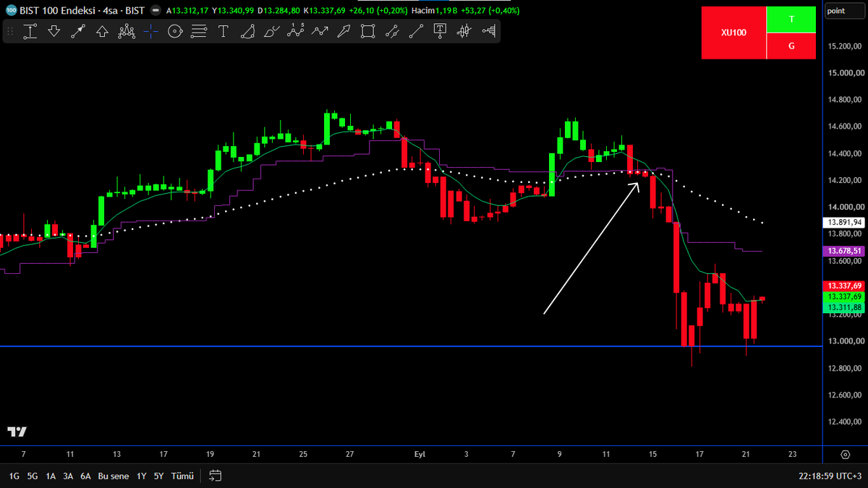Click the purple 13.678,51 price label
This screenshot has height=488, width=868.
843,251
